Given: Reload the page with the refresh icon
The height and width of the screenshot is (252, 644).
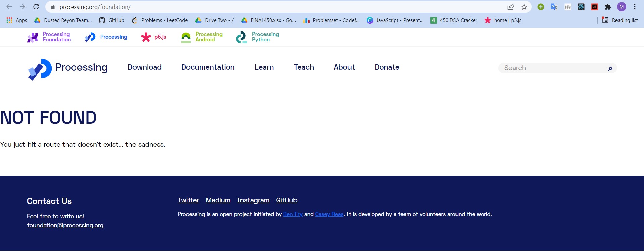Looking at the screenshot, I should pyautogui.click(x=36, y=7).
